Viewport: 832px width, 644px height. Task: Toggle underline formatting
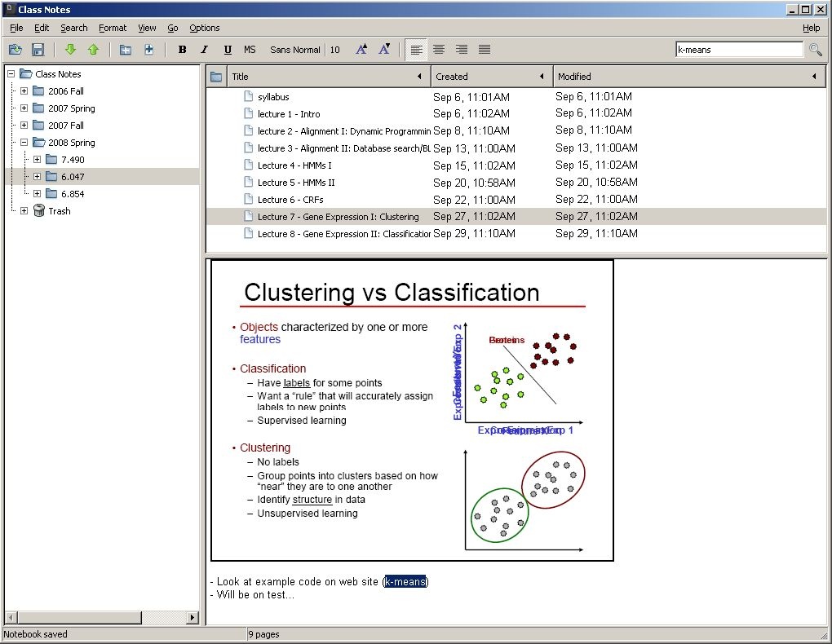[228, 50]
